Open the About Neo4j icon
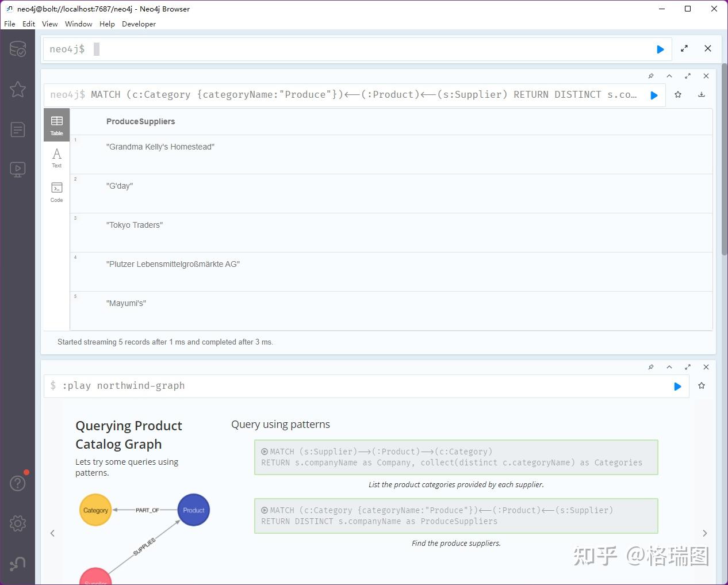This screenshot has height=585, width=728. (18, 564)
